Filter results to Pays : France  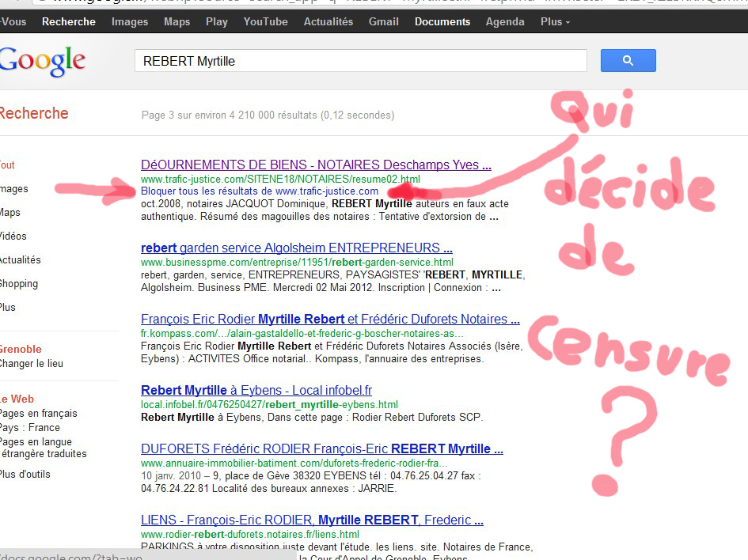30,427
